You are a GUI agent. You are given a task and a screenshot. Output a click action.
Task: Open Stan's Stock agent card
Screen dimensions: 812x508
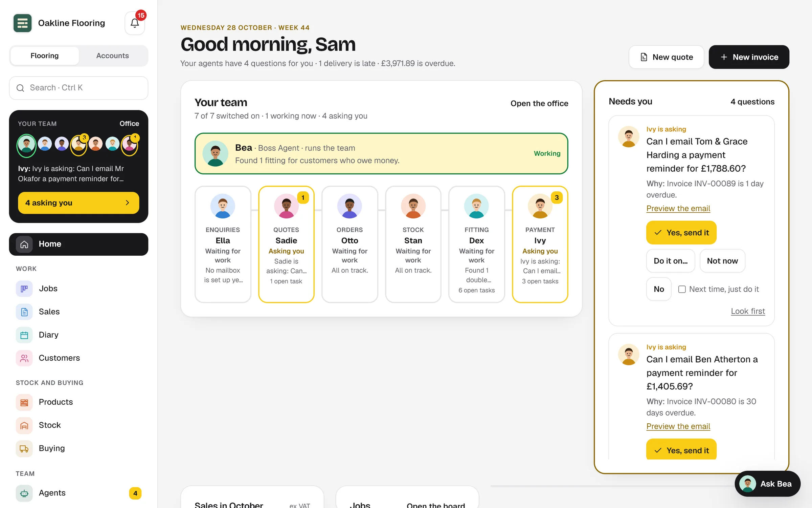[413, 244]
